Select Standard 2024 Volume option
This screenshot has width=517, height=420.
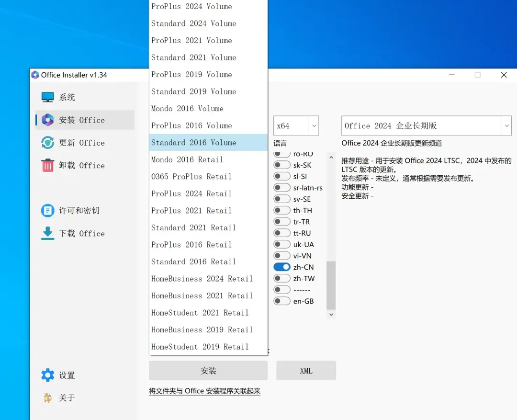(208, 23)
